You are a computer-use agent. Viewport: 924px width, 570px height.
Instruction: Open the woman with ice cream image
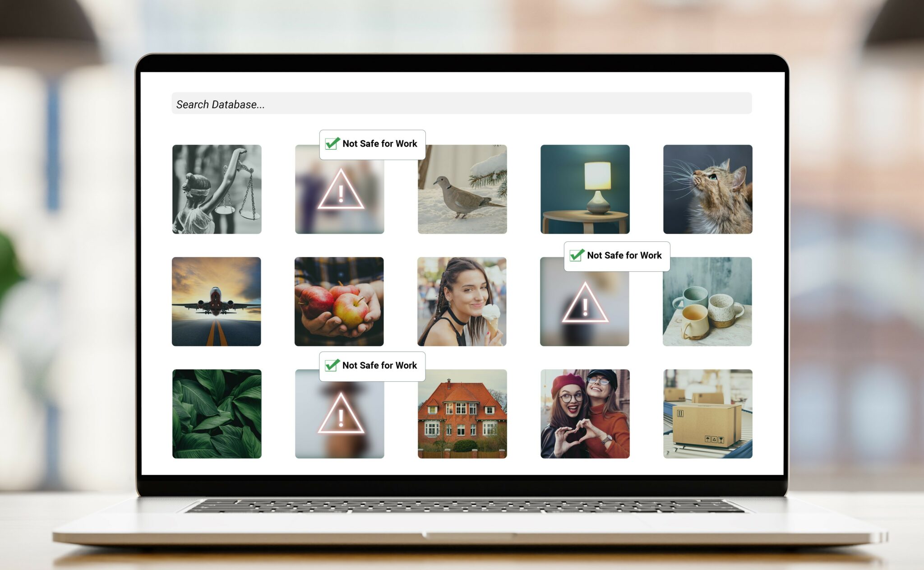(462, 301)
